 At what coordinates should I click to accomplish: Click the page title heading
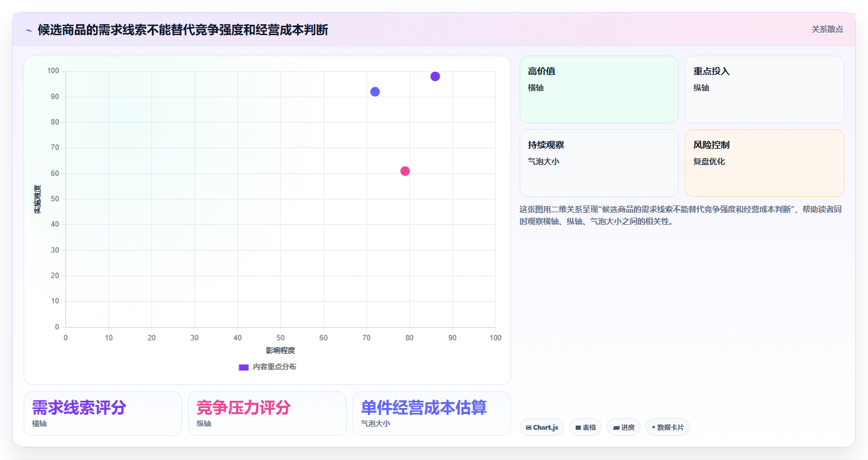[183, 30]
